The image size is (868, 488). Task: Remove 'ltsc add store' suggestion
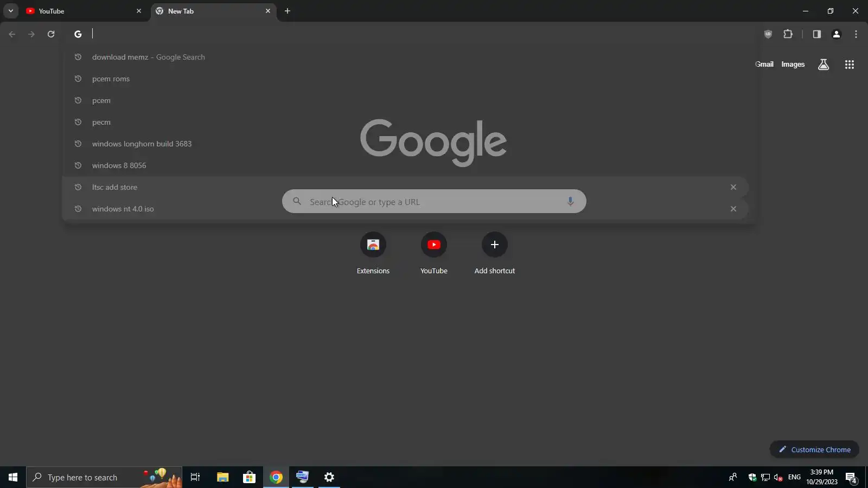[733, 187]
